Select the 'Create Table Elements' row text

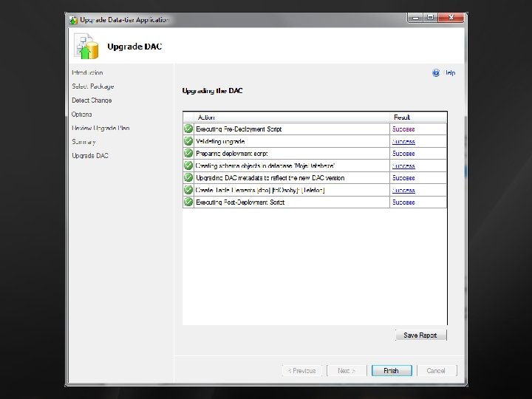(260, 191)
